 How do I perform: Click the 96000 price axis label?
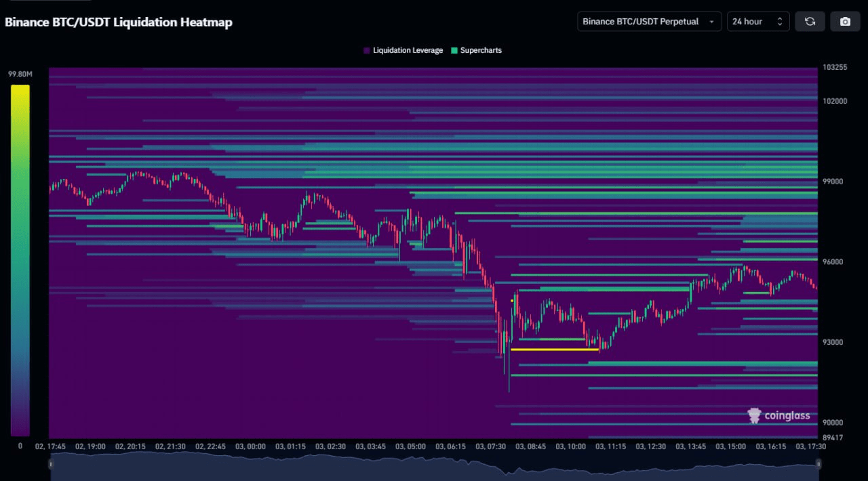pos(833,262)
